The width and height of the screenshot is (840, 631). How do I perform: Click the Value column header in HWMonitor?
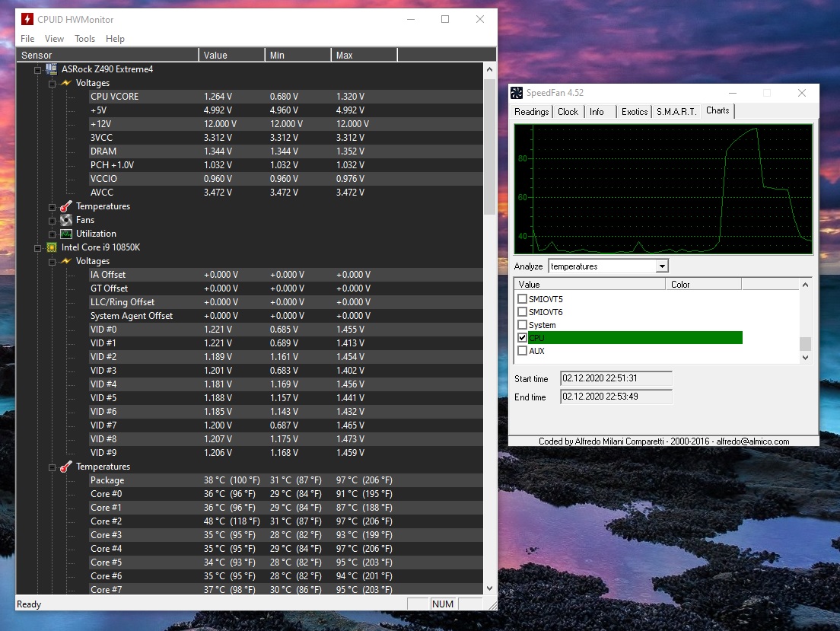point(232,55)
